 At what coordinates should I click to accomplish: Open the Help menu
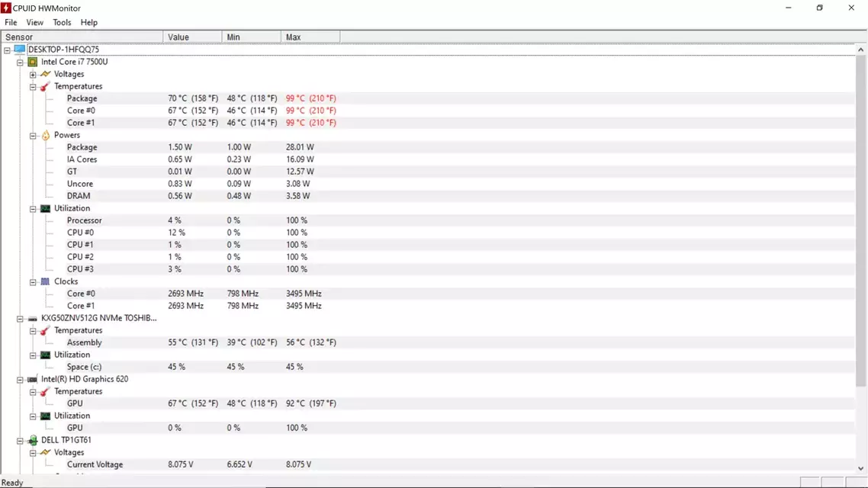click(x=88, y=22)
